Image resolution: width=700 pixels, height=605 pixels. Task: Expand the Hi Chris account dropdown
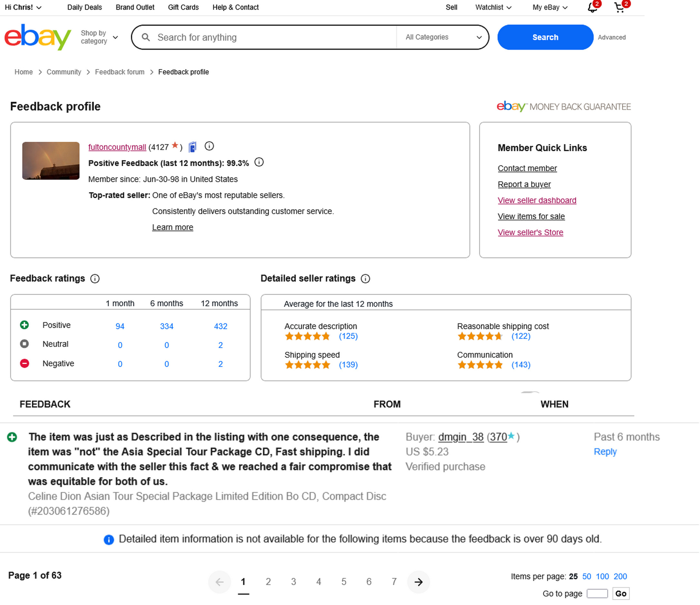[23, 7]
